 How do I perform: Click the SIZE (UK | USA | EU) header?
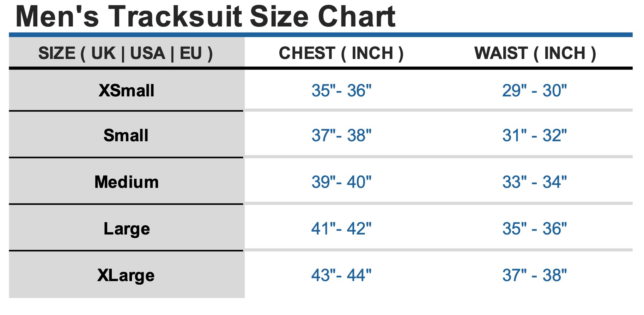(x=126, y=53)
